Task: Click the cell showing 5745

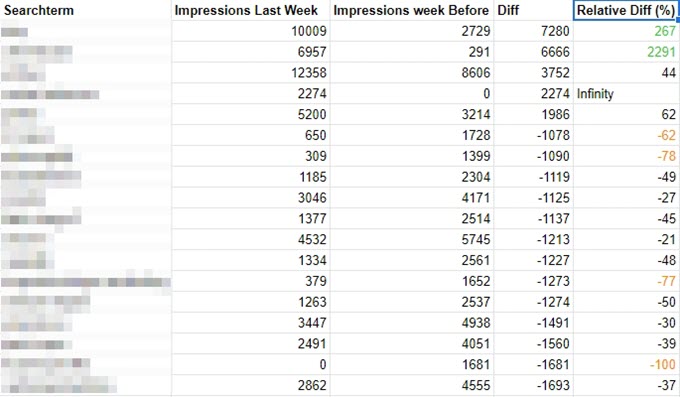Action: click(x=412, y=240)
